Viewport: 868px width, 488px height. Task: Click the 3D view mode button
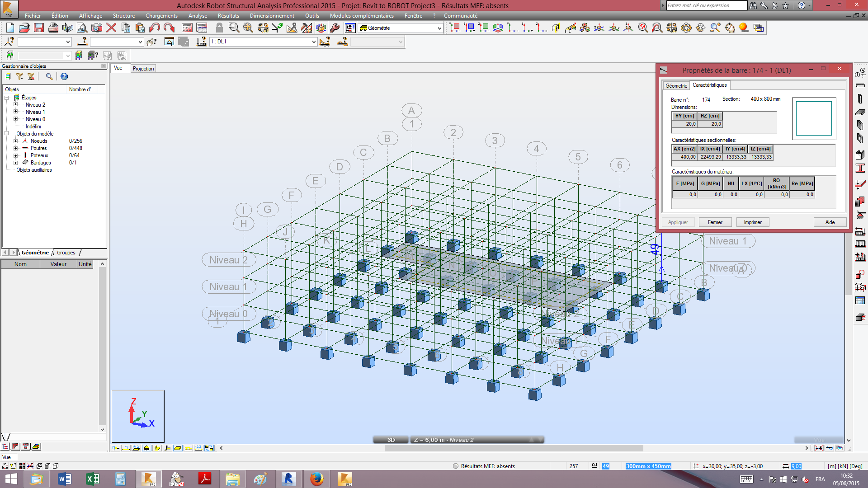click(x=391, y=440)
